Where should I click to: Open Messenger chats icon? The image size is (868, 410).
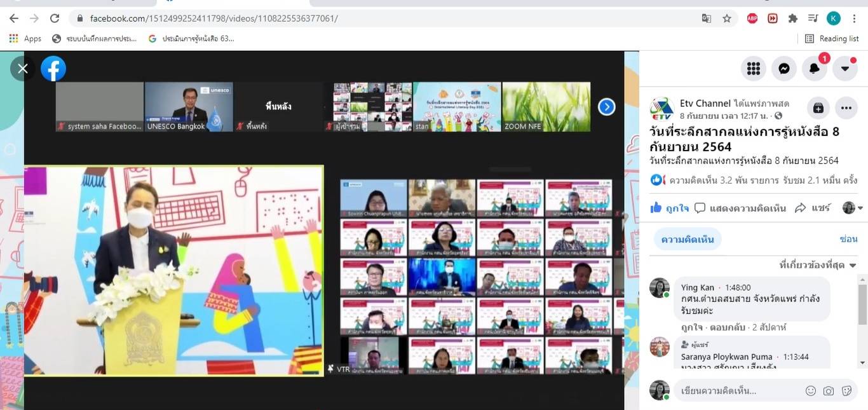pos(784,69)
